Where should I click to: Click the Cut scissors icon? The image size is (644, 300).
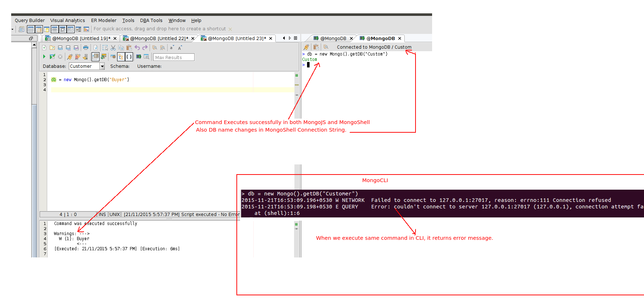(113, 48)
